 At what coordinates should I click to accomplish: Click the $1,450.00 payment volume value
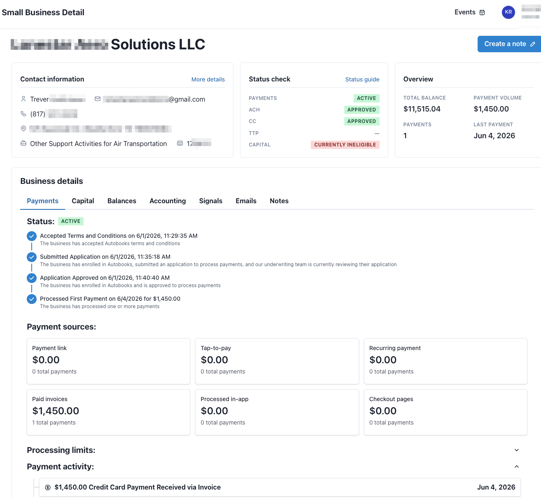[491, 109]
